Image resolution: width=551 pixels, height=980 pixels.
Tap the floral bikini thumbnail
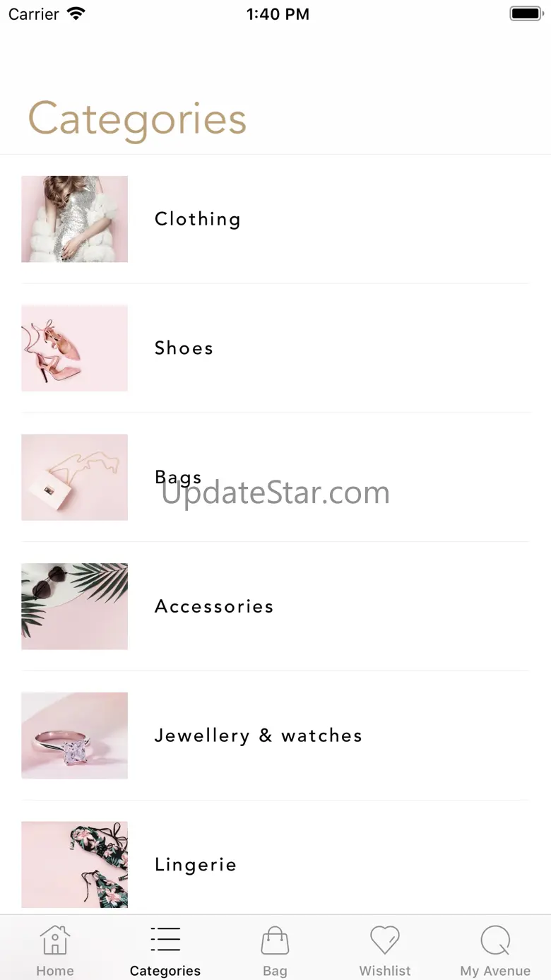click(x=75, y=865)
